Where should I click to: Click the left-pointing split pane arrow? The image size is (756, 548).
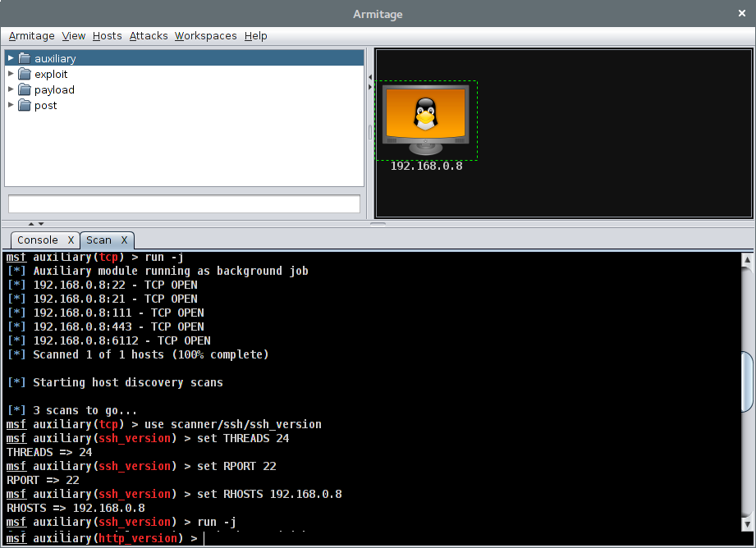pyautogui.click(x=370, y=77)
